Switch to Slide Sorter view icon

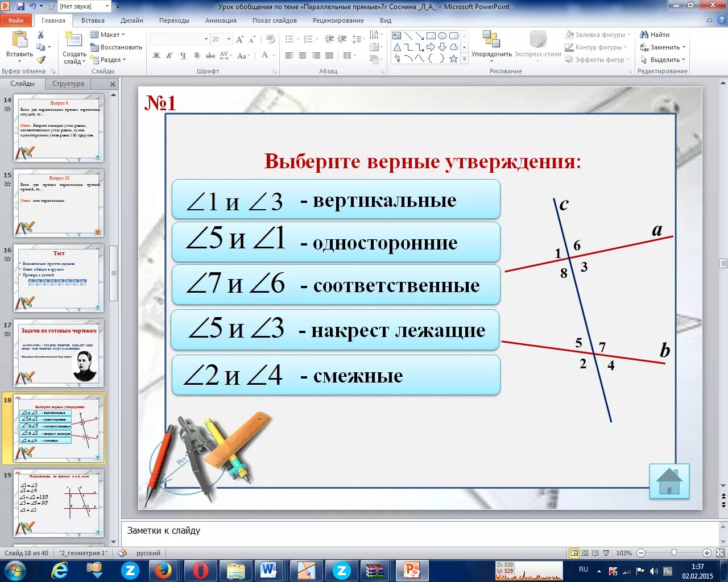(x=586, y=553)
